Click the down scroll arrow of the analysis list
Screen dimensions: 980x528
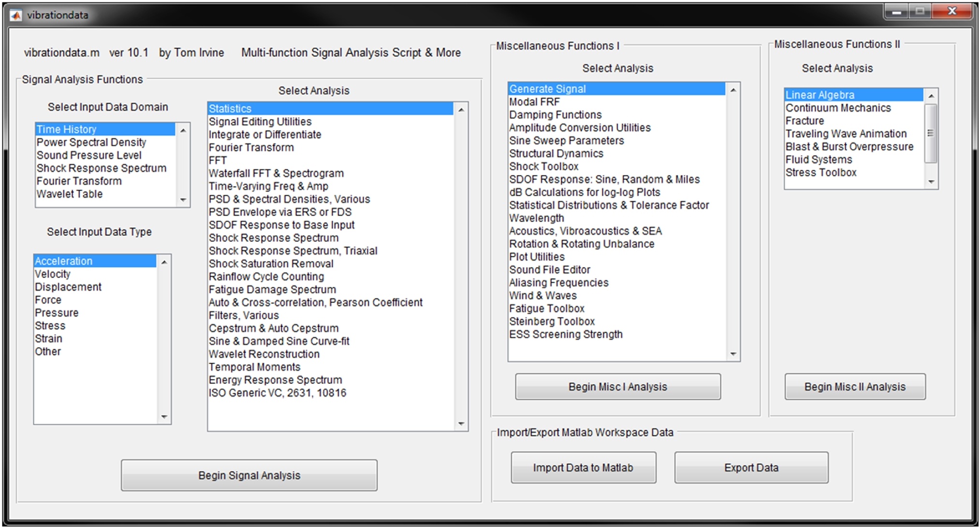tap(461, 423)
